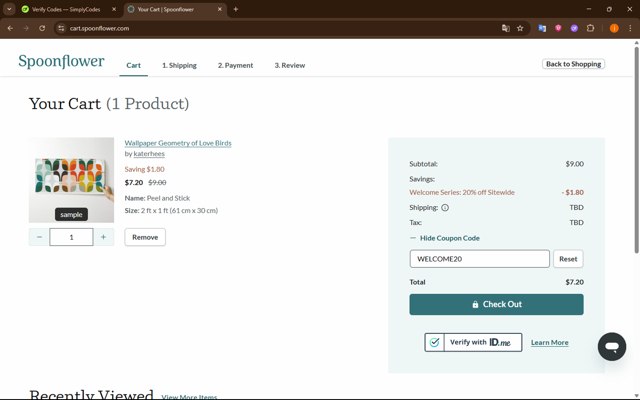This screenshot has height=400, width=640.
Task: Close the Verify Codes — SimplyCodes tab
Action: [x=114, y=9]
